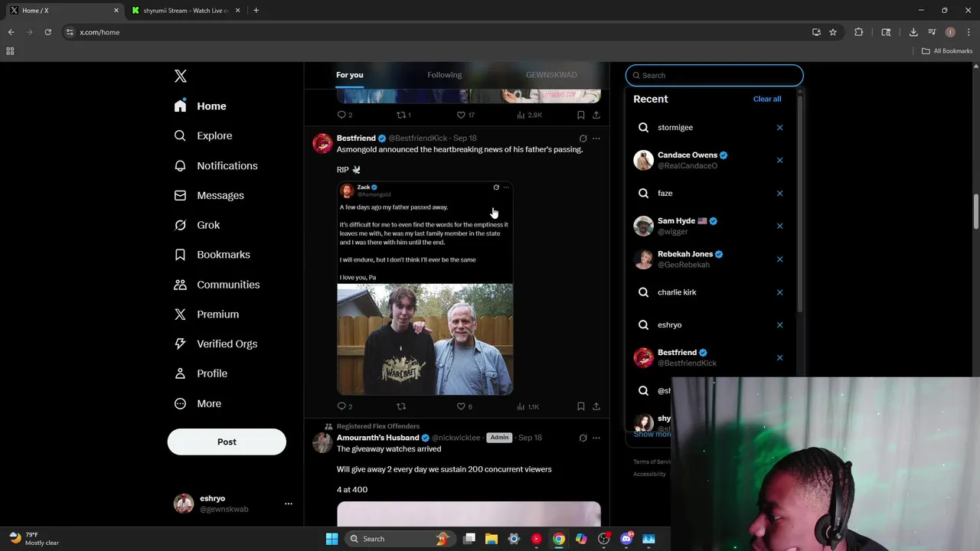
Task: Open Messages
Action: tap(210, 195)
